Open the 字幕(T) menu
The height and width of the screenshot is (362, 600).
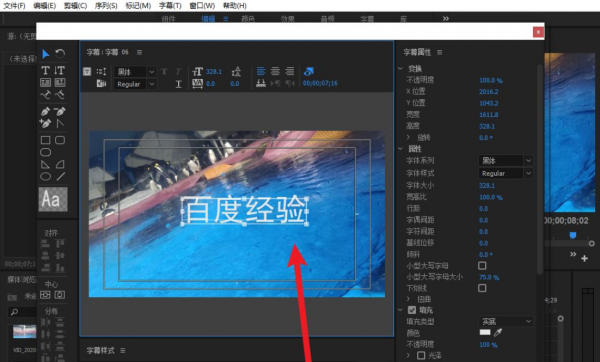[x=170, y=6]
